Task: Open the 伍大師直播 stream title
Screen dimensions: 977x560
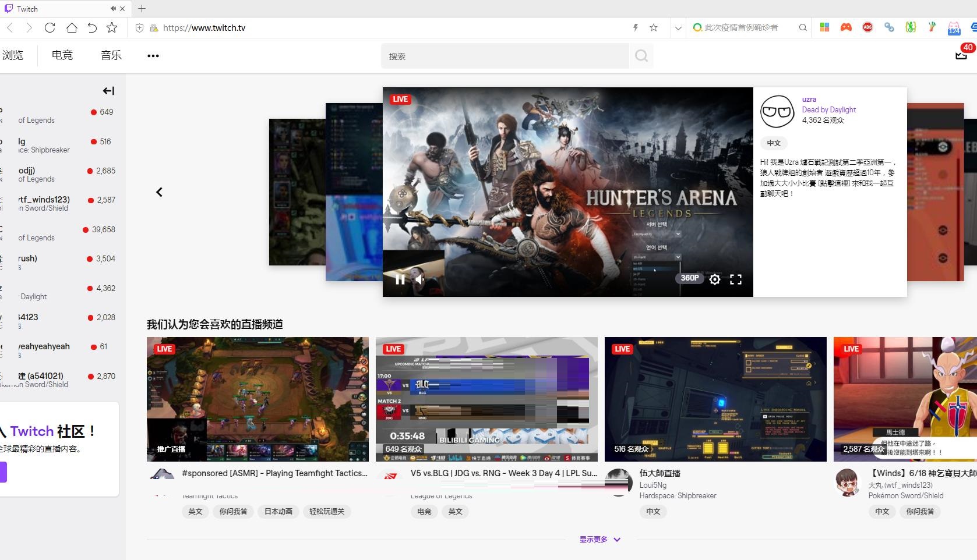Action: pos(660,473)
